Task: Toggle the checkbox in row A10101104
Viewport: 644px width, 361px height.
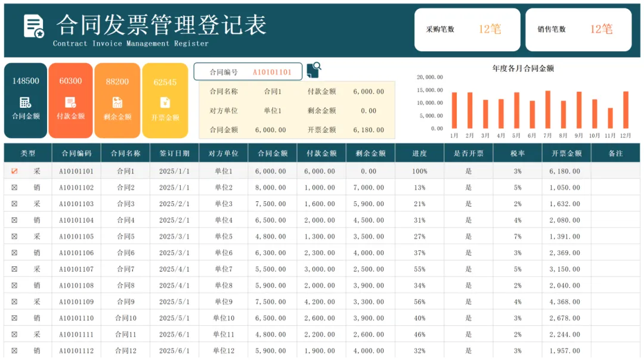Action: pos(14,220)
